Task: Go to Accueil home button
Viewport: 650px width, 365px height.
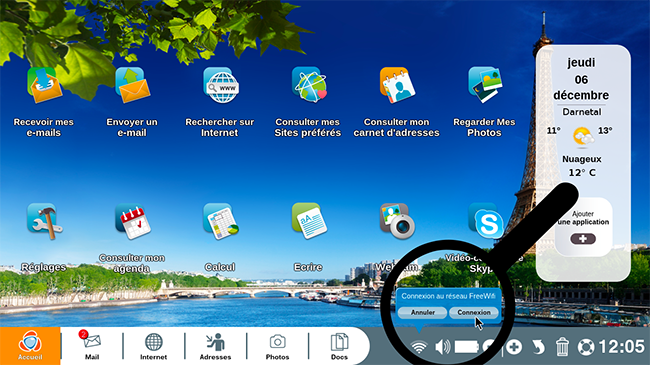Action: (x=30, y=346)
